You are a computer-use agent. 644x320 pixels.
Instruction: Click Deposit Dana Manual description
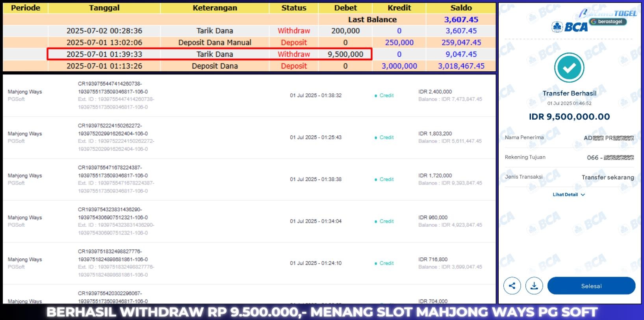click(x=215, y=43)
